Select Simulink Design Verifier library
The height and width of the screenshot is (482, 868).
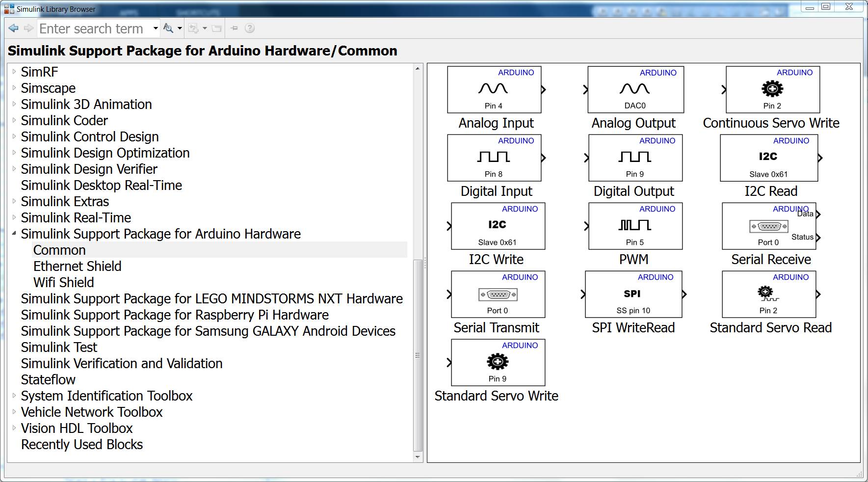tap(89, 169)
